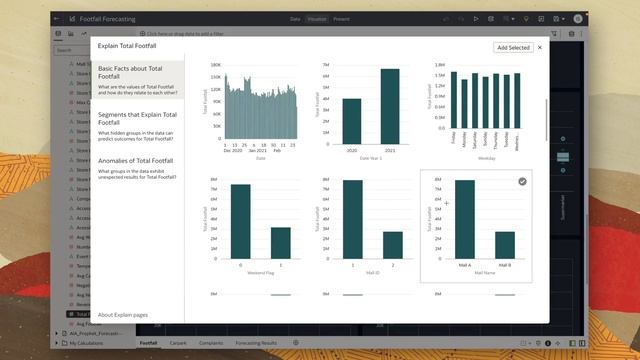This screenshot has height=360, width=640.
Task: Select the Total Footfall item in data tree
Action: click(78, 314)
